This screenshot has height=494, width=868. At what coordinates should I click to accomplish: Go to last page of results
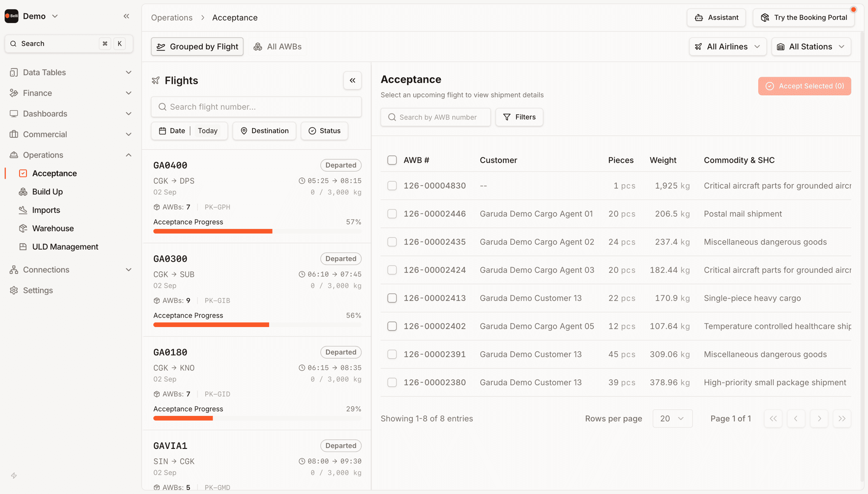point(842,419)
